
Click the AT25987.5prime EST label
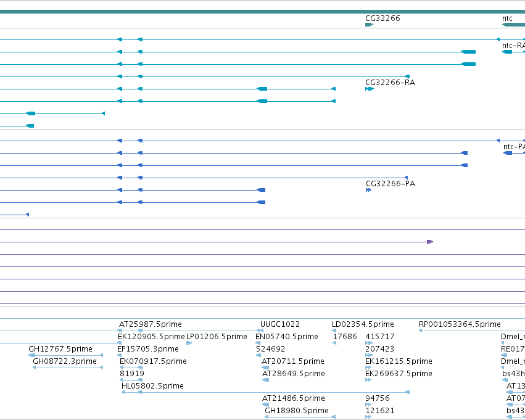pos(151,324)
